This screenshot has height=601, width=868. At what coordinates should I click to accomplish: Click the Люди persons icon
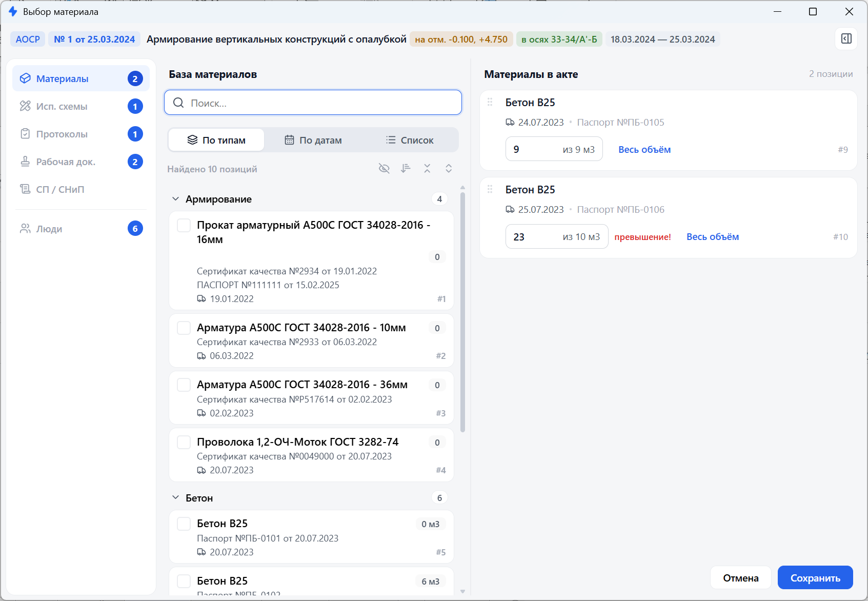coord(25,229)
